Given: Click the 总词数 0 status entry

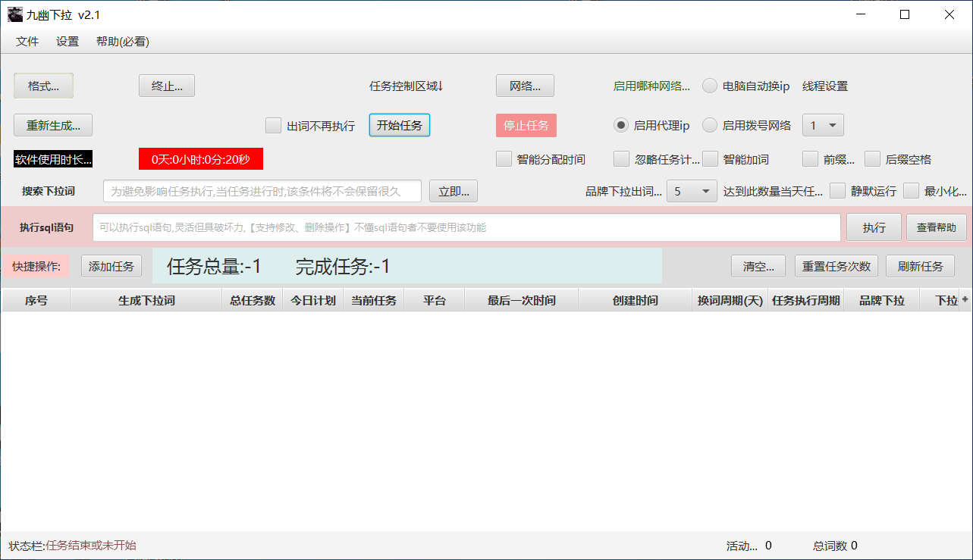Looking at the screenshot, I should 835,546.
